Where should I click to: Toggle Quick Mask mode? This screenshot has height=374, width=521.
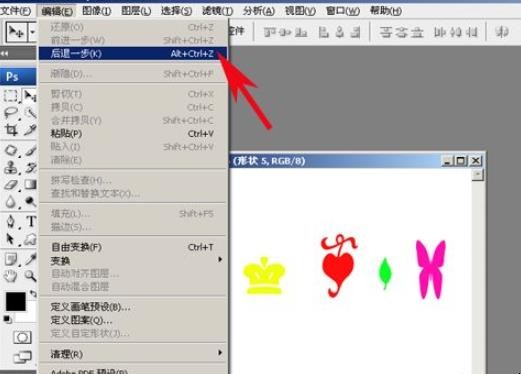point(22,337)
